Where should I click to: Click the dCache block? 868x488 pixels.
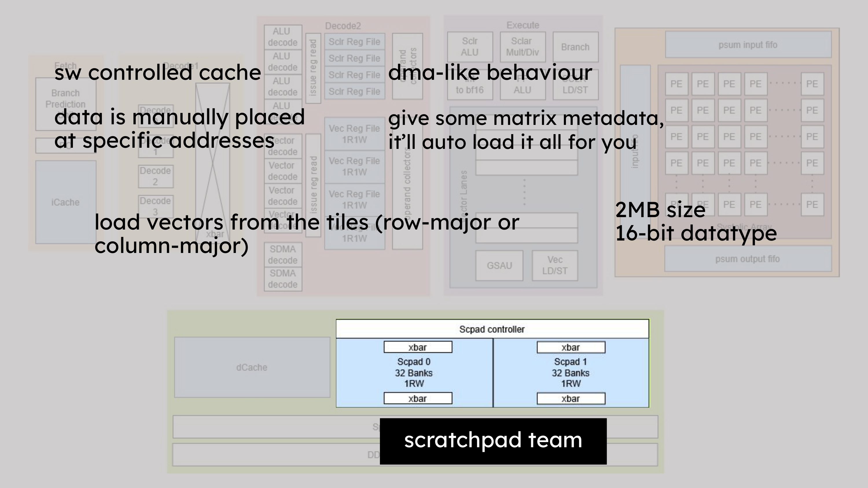(x=252, y=367)
